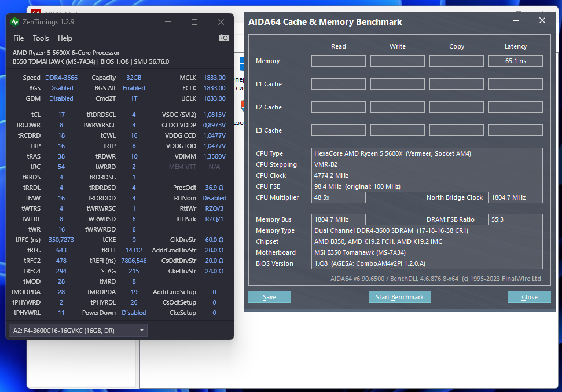Click the RttPark RZQ/1 value

point(214,219)
